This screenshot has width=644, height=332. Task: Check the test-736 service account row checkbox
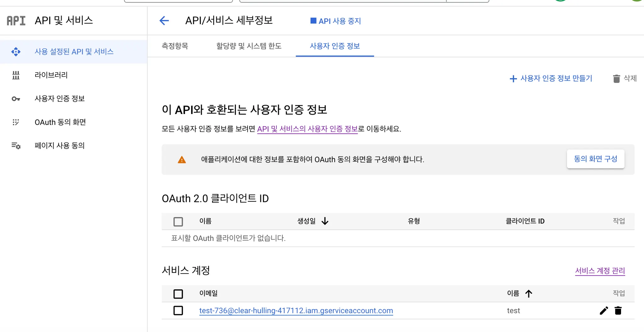[x=178, y=311]
